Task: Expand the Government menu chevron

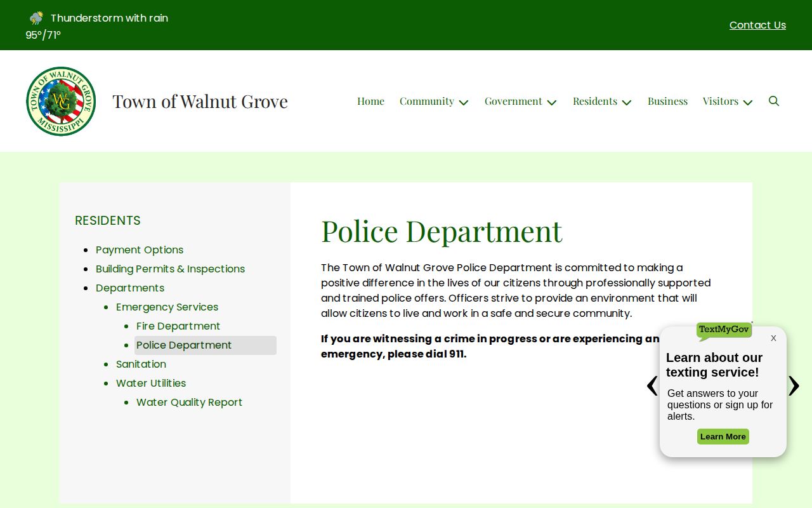Action: point(552,102)
